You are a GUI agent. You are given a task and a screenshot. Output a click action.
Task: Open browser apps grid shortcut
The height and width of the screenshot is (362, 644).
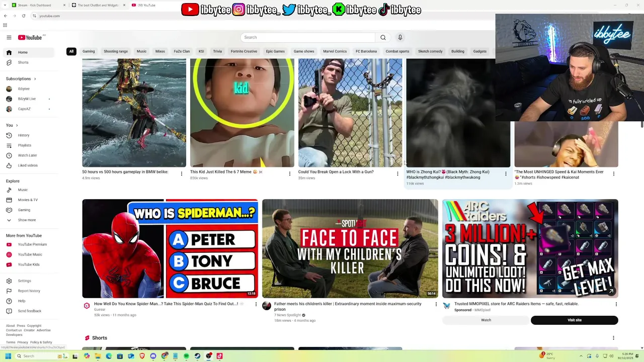pos(5,25)
